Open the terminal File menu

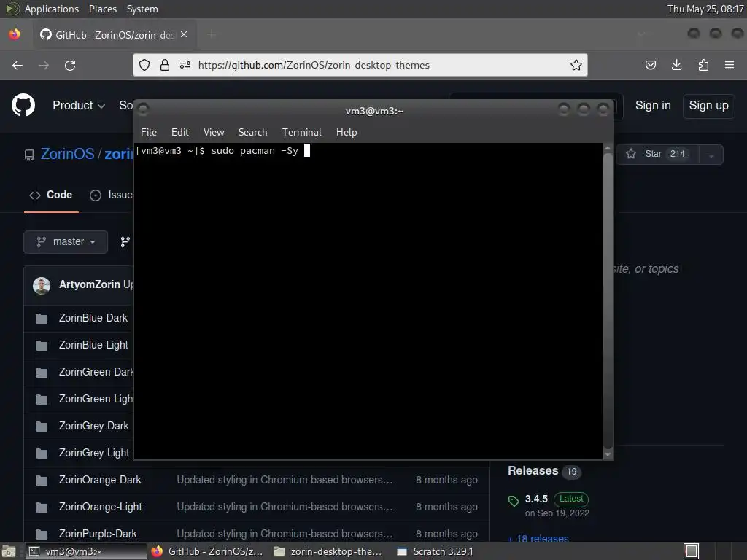(149, 132)
